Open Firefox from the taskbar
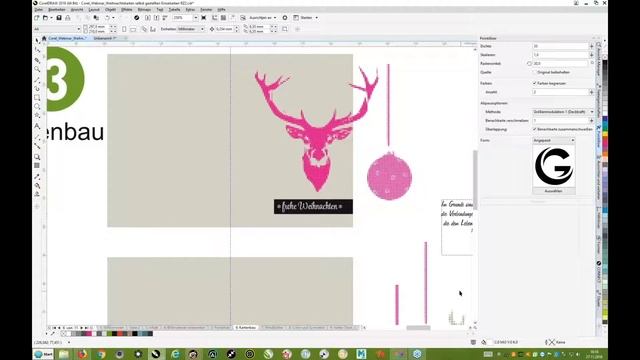Screen dimensions: 640x360 [x=82, y=354]
